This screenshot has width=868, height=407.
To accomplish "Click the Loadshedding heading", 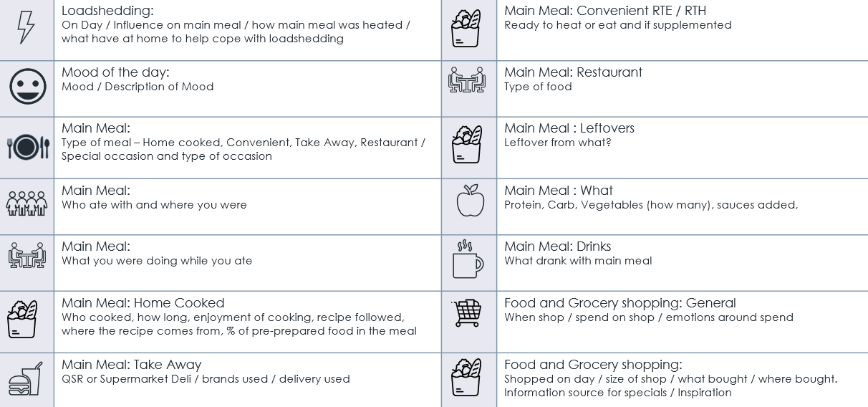I will tap(108, 11).
